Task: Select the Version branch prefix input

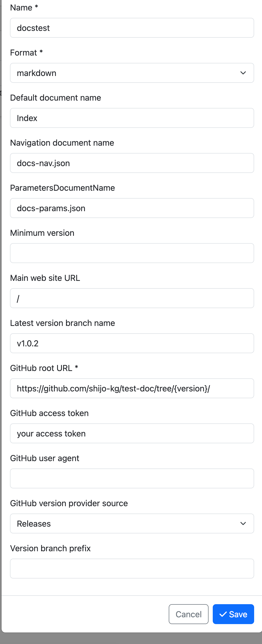Action: tap(132, 569)
